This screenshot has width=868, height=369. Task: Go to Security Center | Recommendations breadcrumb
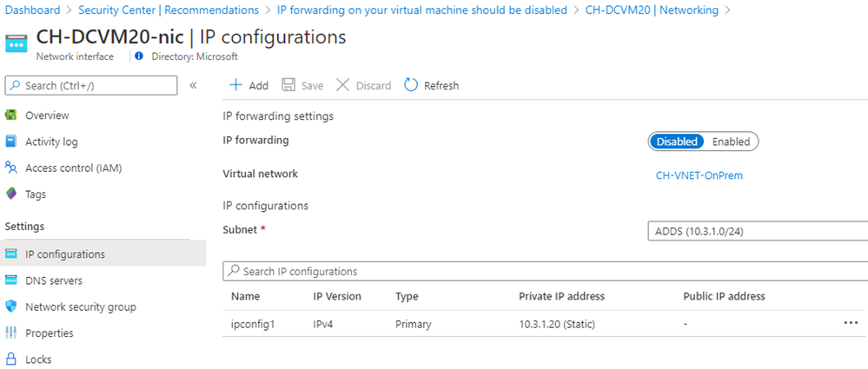[x=168, y=10]
